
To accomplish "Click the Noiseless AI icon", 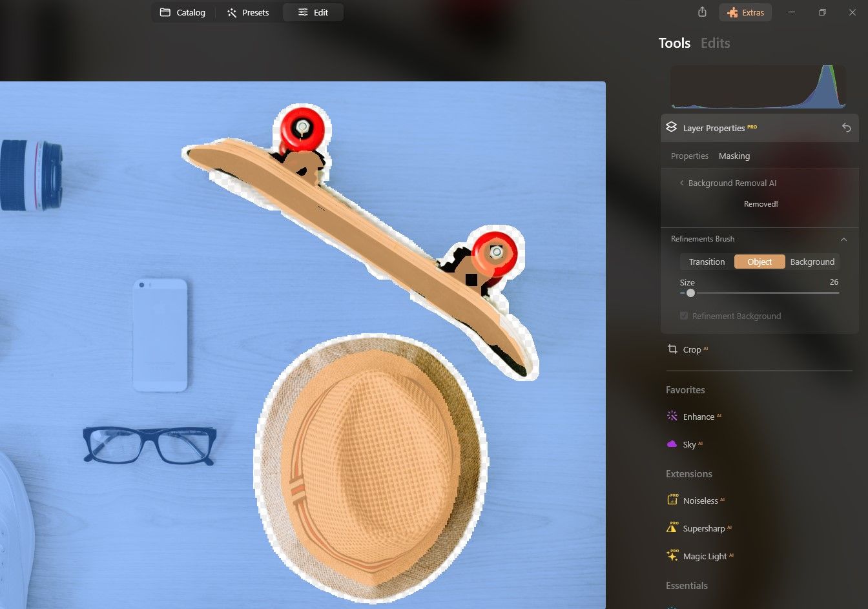I will (x=672, y=501).
